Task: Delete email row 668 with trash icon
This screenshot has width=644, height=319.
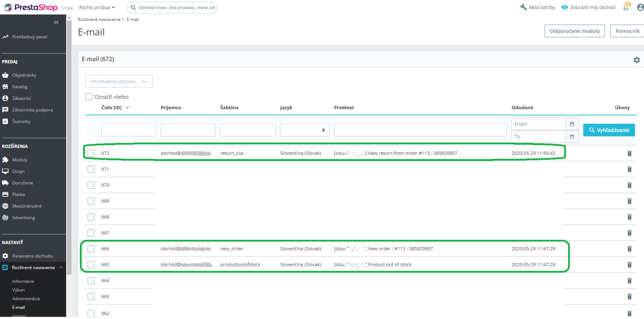Action: click(630, 217)
